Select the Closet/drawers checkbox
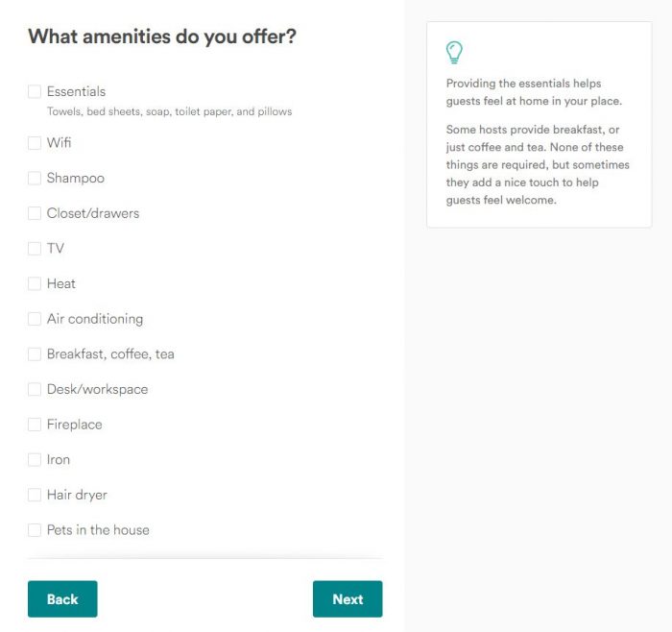Screen dimensions: 672x632 [x=35, y=213]
